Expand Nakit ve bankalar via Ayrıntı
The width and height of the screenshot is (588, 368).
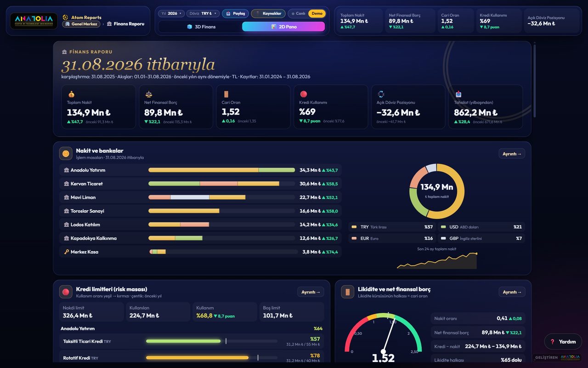(512, 154)
